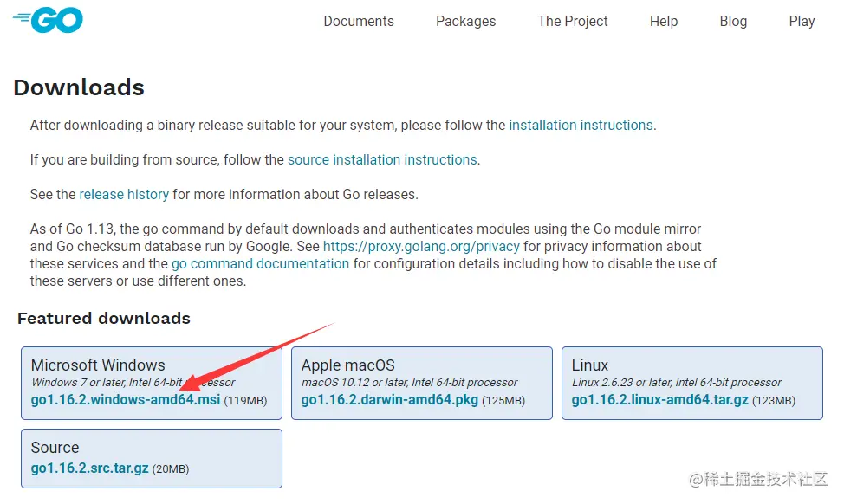Open the Documents menu item
This screenshot has width=844, height=504.
(359, 22)
